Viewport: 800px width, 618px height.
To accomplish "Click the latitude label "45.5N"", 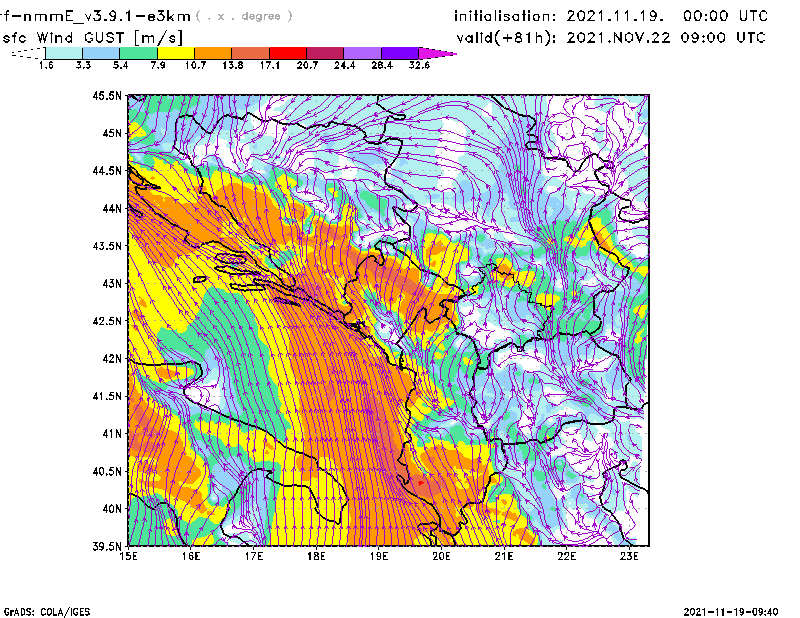I will (x=107, y=95).
